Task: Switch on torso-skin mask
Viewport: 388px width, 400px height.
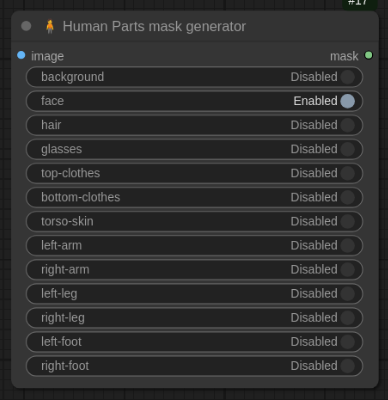Action: (x=194, y=221)
